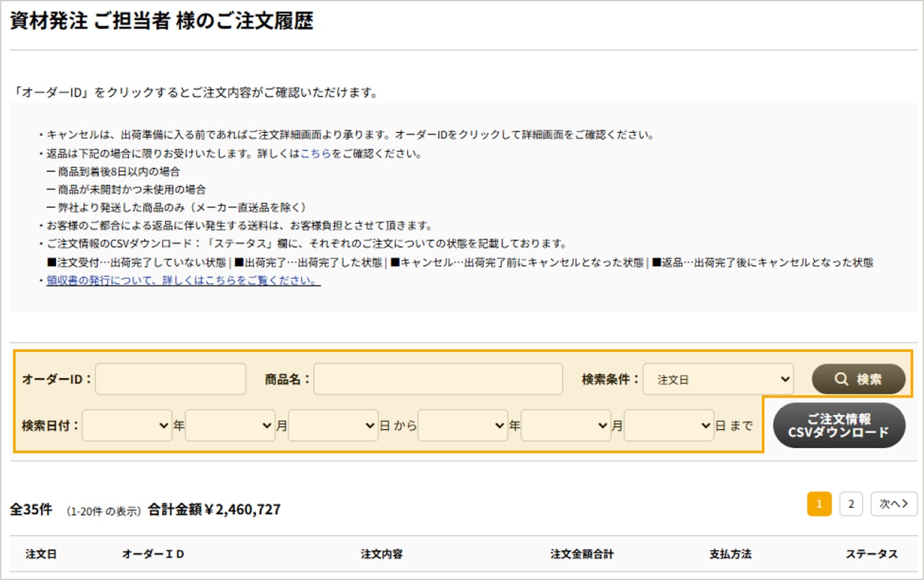Open the end year dropdown after 日から

click(462, 426)
